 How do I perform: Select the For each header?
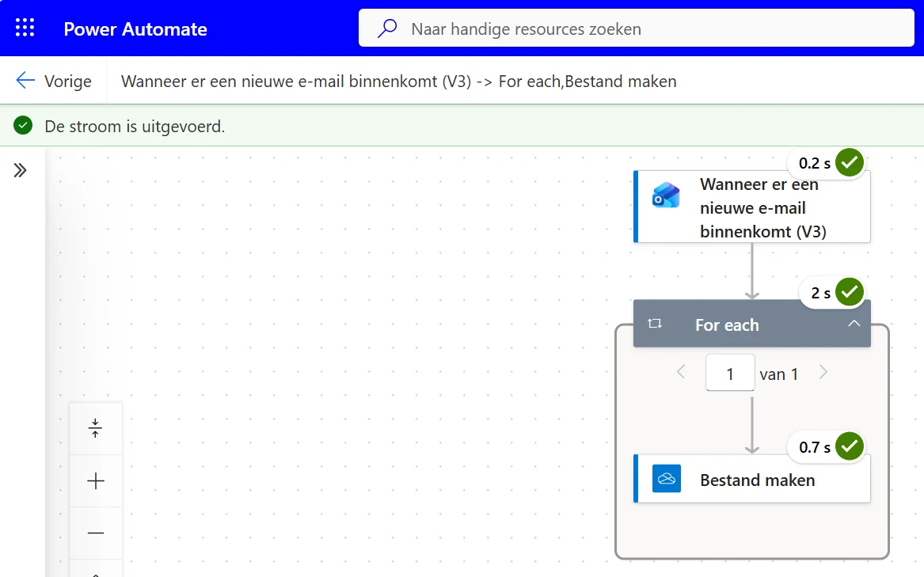pyautogui.click(x=752, y=324)
